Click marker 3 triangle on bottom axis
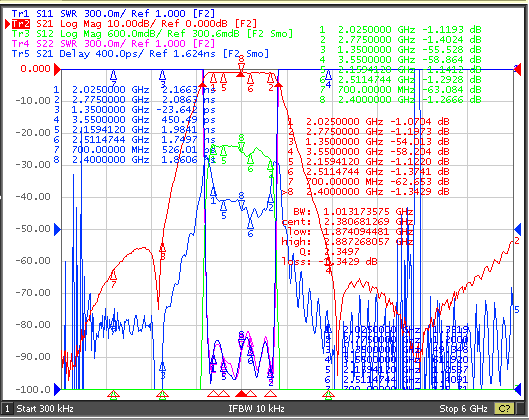This screenshot has height=420, width=529. coord(162,394)
